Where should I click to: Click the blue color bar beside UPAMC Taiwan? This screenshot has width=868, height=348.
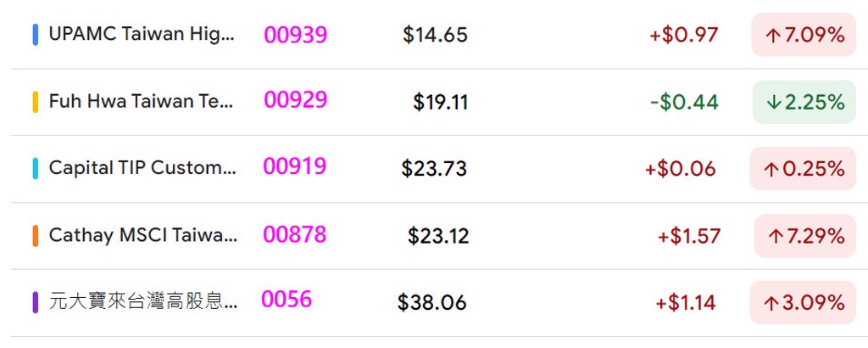pyautogui.click(x=35, y=35)
